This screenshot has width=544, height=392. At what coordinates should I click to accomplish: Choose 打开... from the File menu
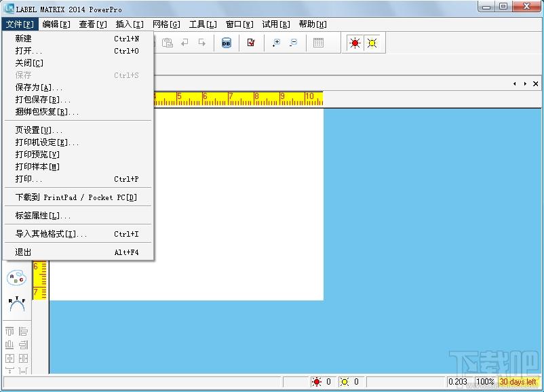tap(78, 51)
